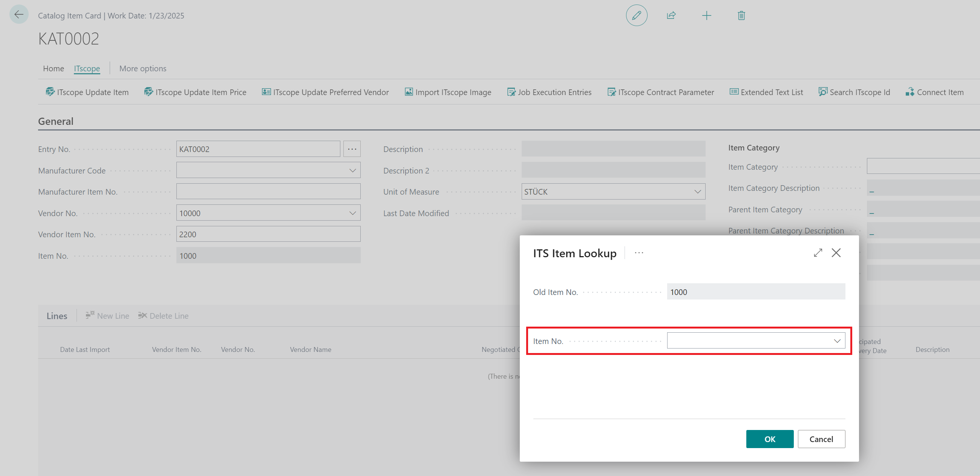Viewport: 980px width, 476px height.
Task: Open Import ITscope Image action
Action: point(448,92)
